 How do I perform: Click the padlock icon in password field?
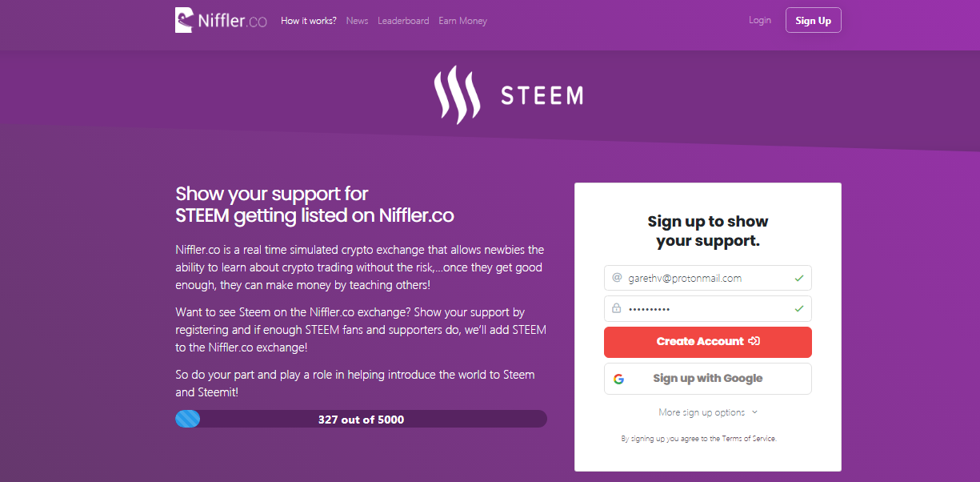[617, 308]
